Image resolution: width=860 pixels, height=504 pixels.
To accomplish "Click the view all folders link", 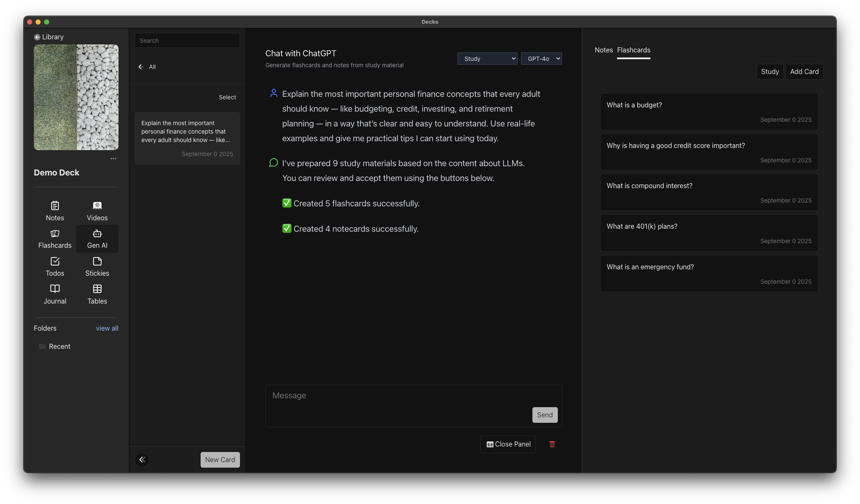I will pyautogui.click(x=107, y=329).
